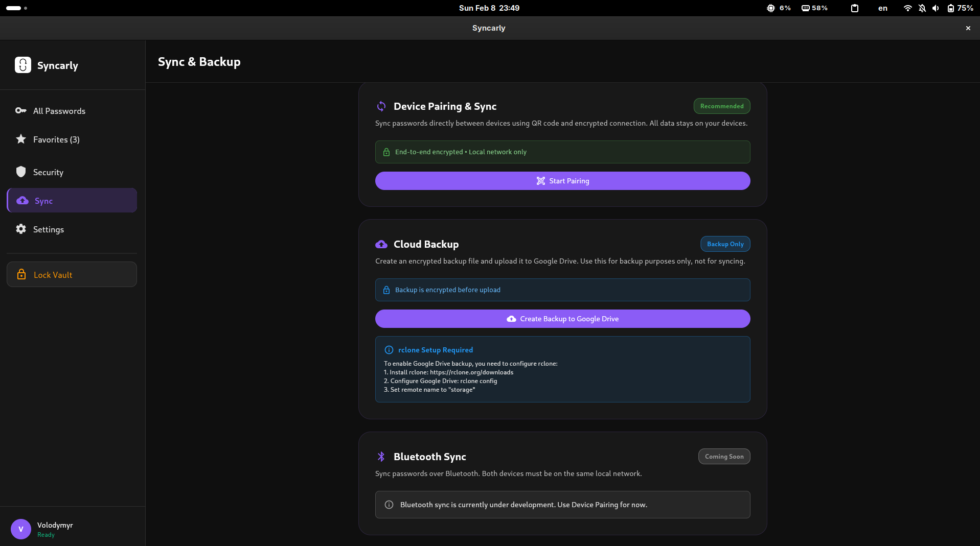Click the clipboard icon in the top bar
The image size is (980, 546).
coord(855,8)
